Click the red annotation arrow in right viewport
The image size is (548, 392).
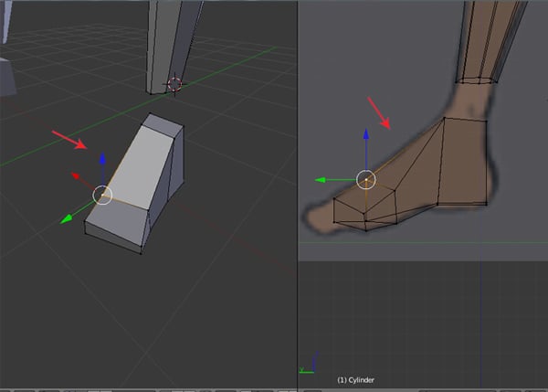click(380, 113)
